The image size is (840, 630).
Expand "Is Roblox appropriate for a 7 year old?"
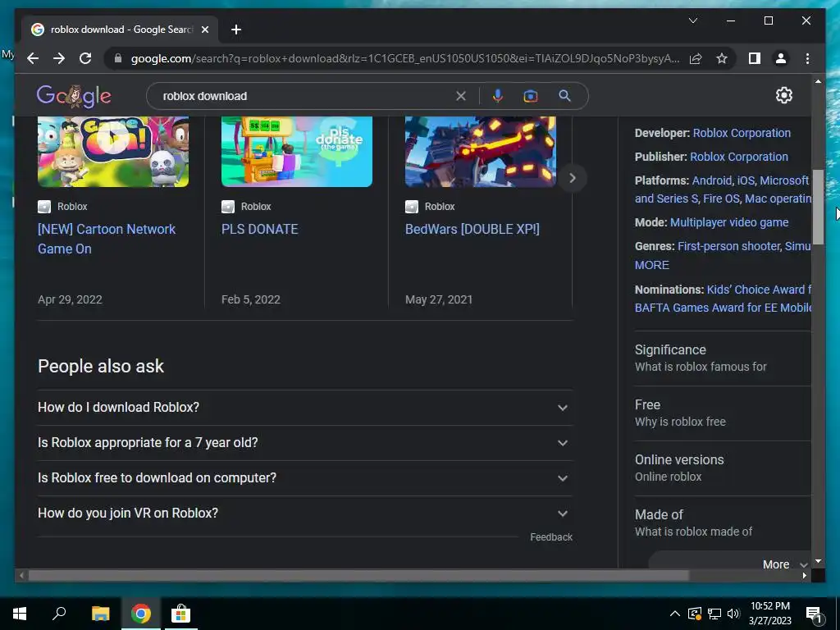305,442
